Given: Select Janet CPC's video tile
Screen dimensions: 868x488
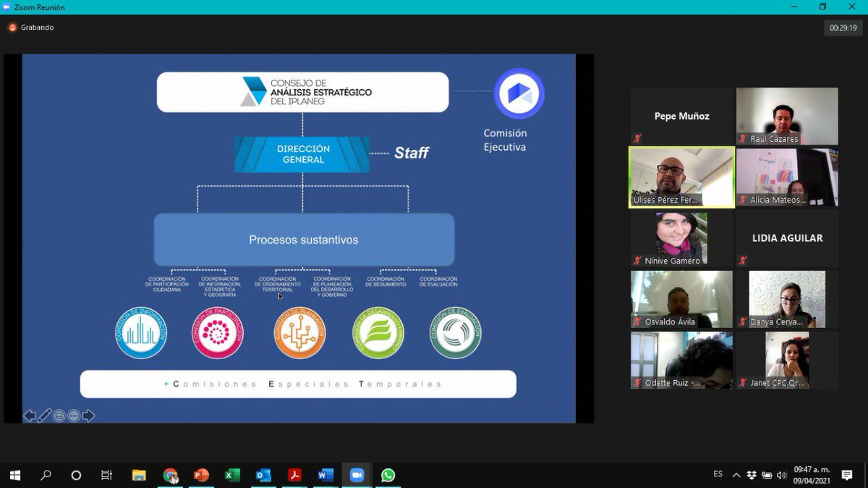Looking at the screenshot, I should click(x=787, y=360).
